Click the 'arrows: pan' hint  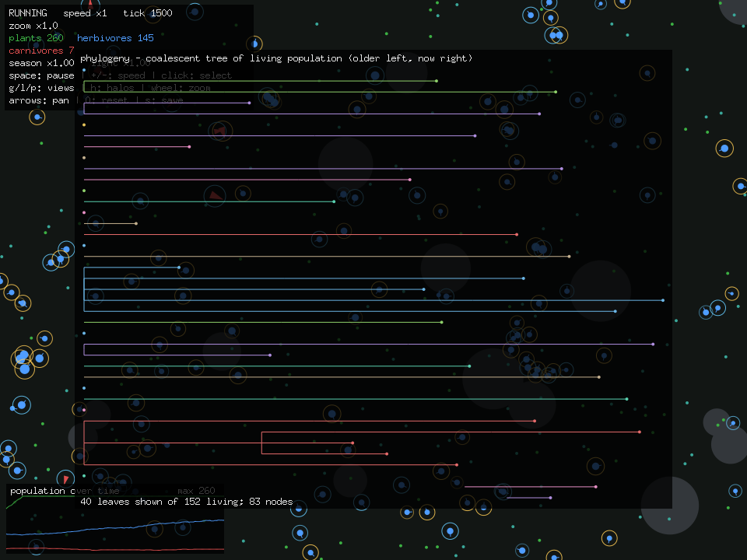tap(39, 100)
